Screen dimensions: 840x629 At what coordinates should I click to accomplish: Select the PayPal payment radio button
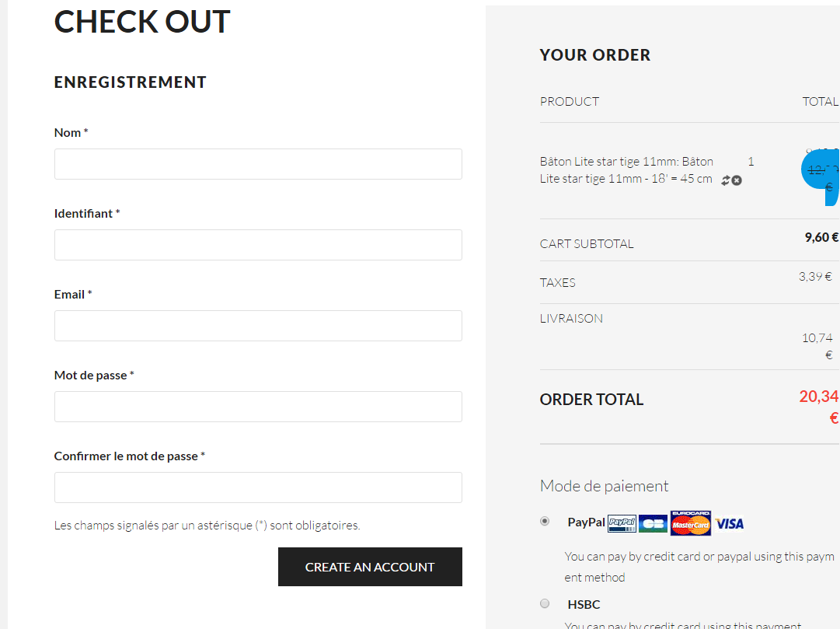545,521
